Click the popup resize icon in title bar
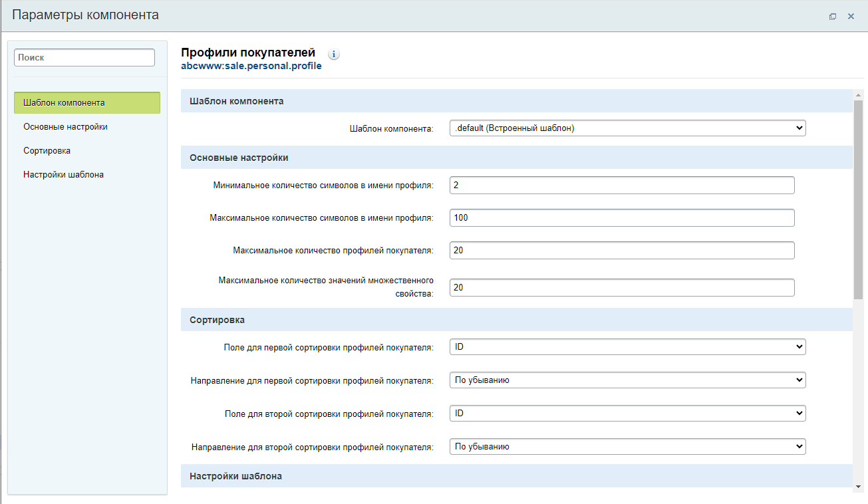 click(833, 15)
